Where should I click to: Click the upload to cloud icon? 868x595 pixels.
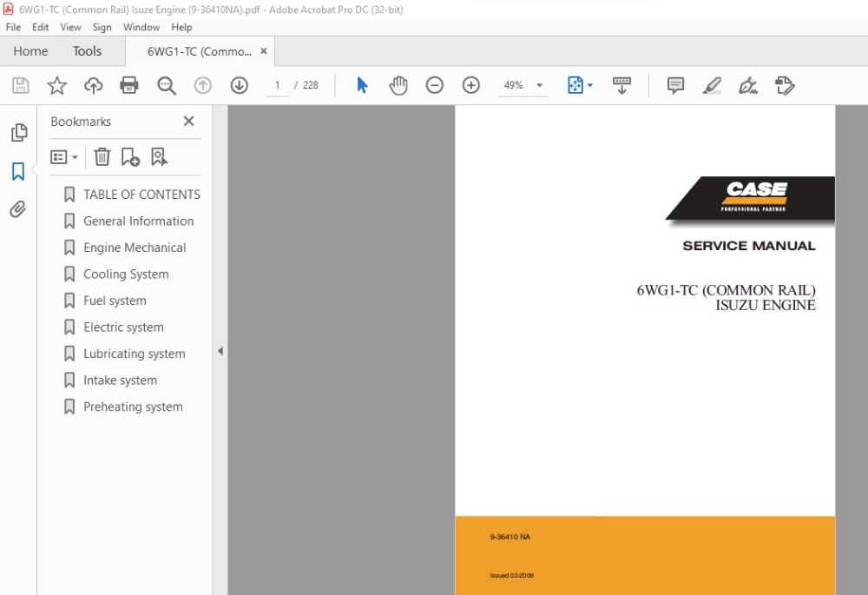tap(93, 85)
